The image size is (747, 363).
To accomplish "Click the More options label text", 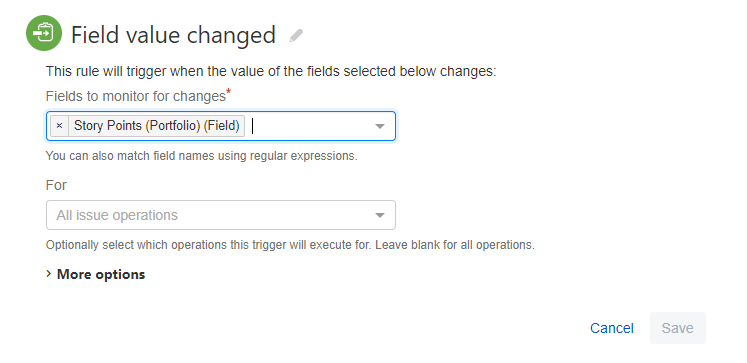I will [x=101, y=274].
